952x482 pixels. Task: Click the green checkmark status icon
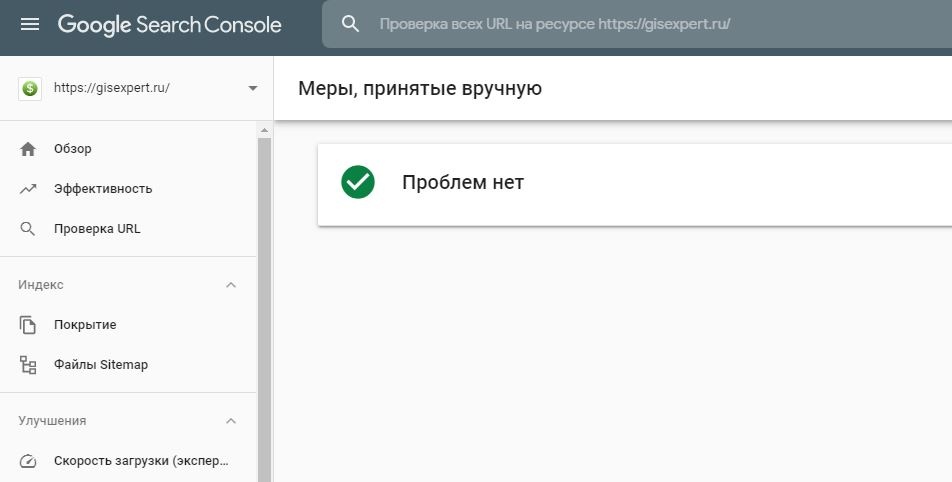tap(358, 183)
